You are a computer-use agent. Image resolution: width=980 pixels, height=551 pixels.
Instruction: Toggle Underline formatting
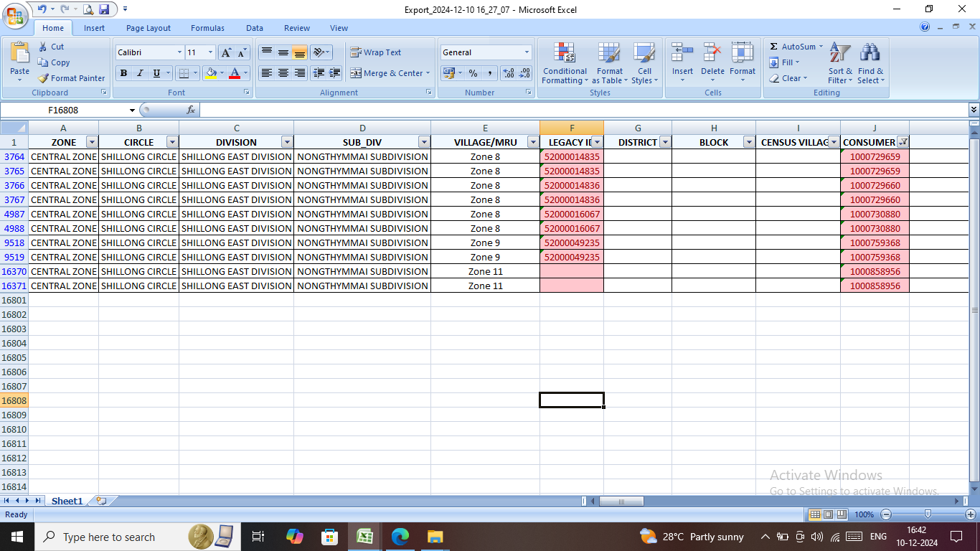(156, 73)
